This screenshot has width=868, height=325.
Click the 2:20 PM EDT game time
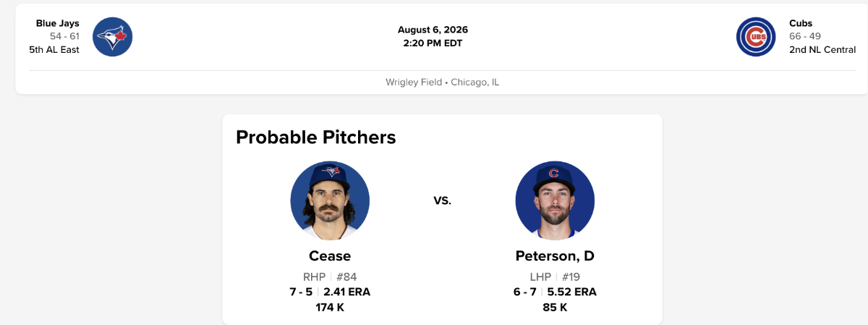433,43
